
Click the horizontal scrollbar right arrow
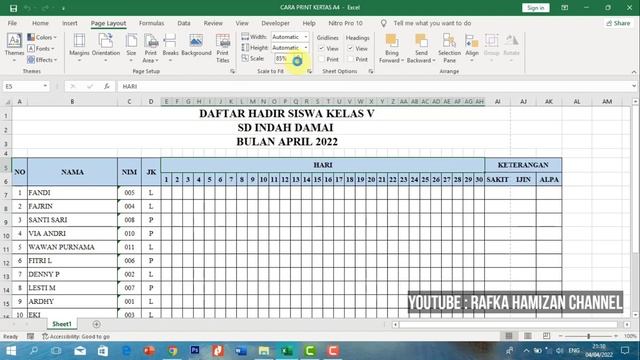[x=627, y=324]
